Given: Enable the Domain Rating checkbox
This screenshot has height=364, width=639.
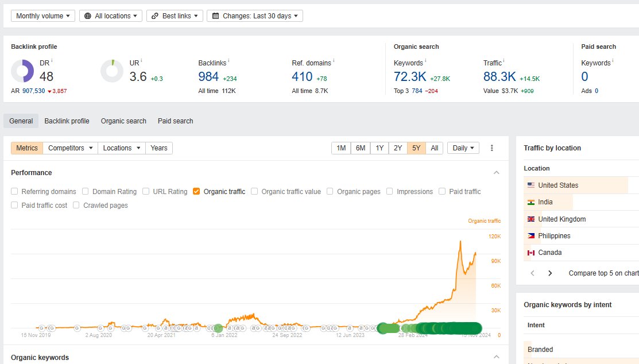Looking at the screenshot, I should coord(85,191).
